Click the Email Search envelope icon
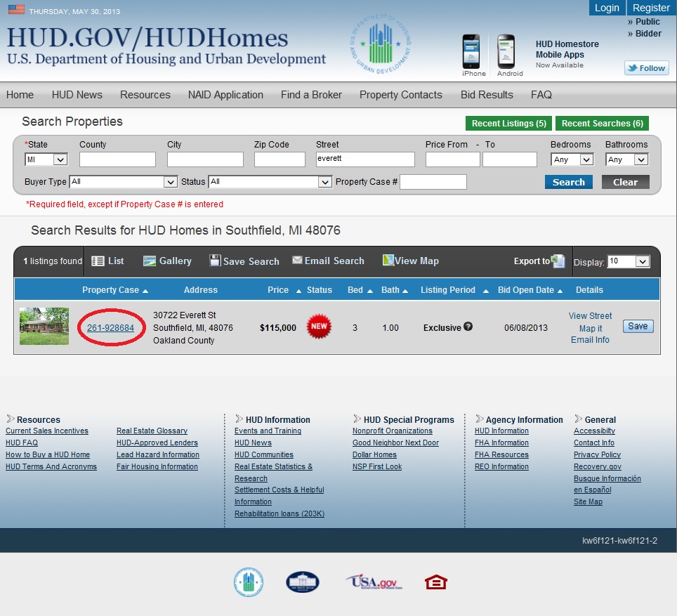The height and width of the screenshot is (616, 677). tap(297, 260)
